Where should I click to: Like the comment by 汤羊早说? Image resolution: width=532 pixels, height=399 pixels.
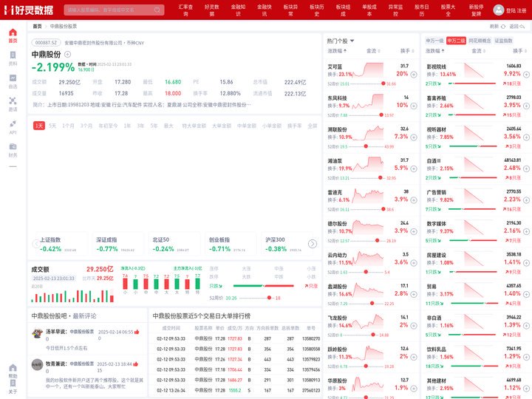[137, 332]
